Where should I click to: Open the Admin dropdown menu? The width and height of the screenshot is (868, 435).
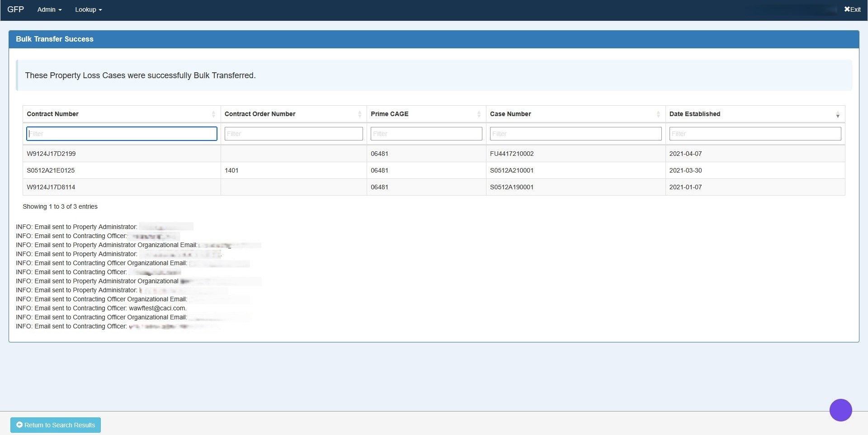click(x=49, y=9)
